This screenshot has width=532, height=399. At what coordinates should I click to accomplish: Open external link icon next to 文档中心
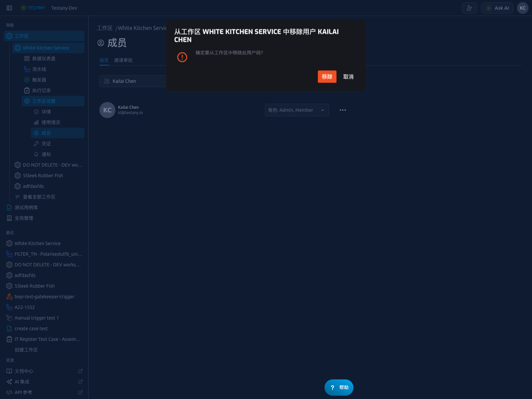[80, 371]
